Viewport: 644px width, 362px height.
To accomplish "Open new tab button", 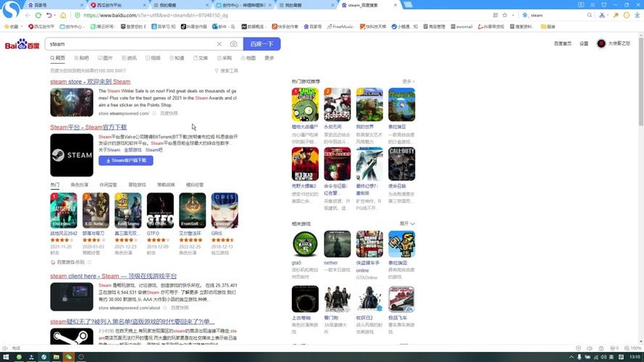I will point(408,5).
